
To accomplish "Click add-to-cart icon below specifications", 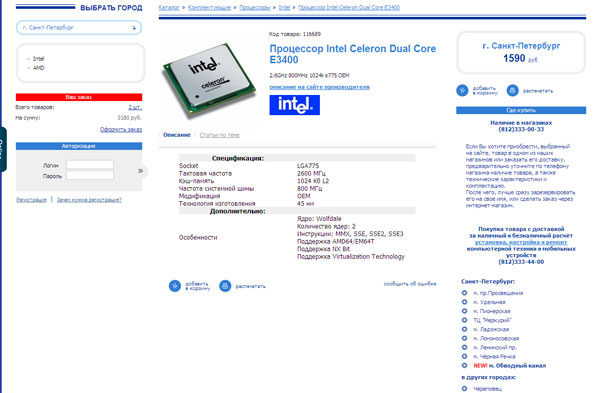I will pyautogui.click(x=175, y=286).
